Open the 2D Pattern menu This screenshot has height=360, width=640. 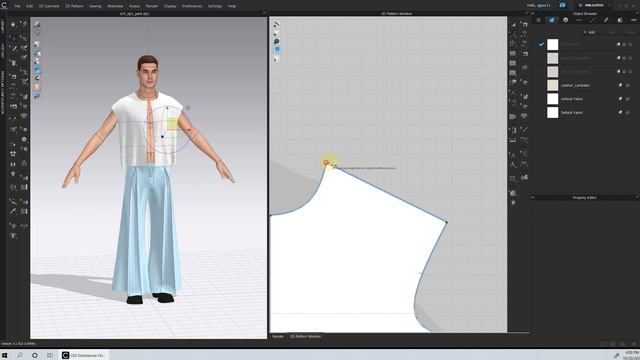[x=74, y=6]
